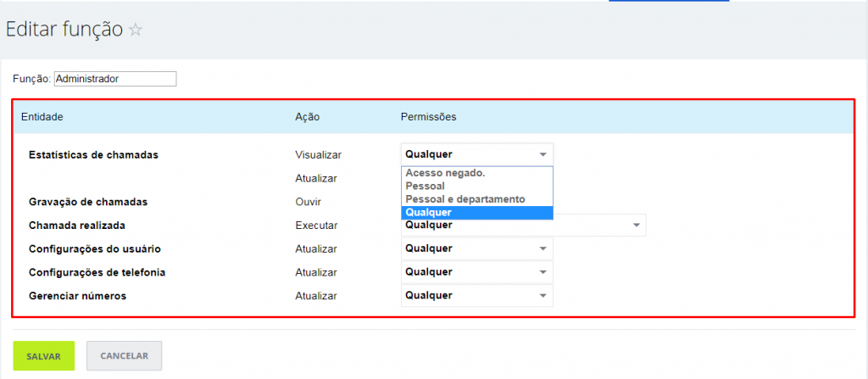Click arrow of Gerenciar números dropdown

click(x=543, y=296)
